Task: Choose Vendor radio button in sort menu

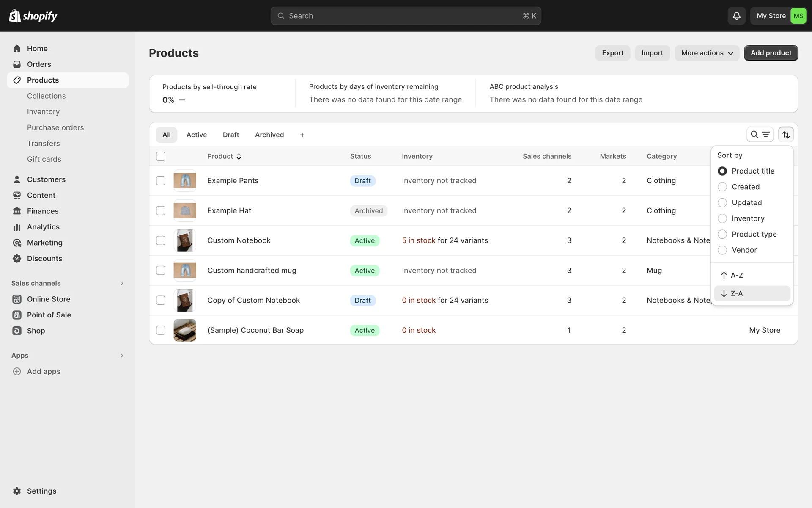Action: click(x=722, y=250)
